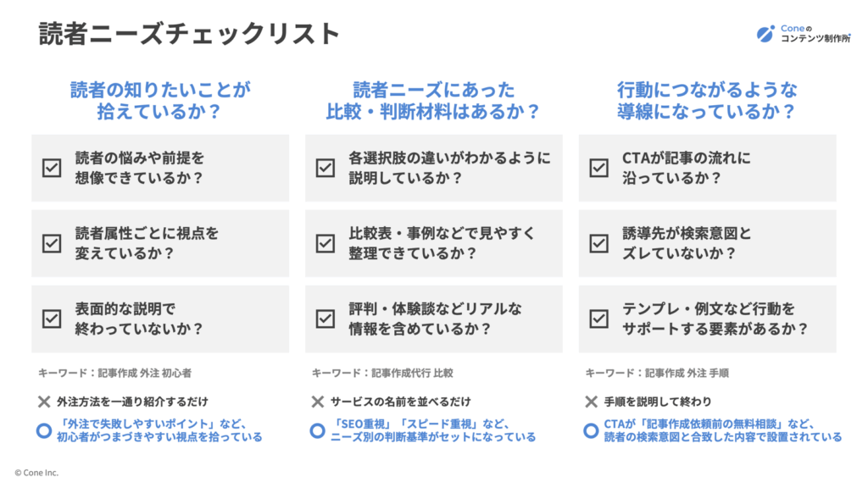Toggle the checkbox for テンプレ・例文など行動をサポート
The image size is (868, 488).
click(x=599, y=319)
